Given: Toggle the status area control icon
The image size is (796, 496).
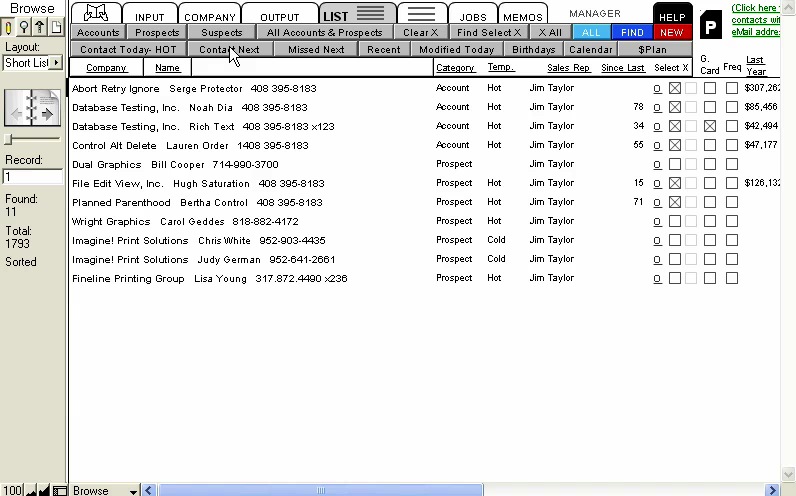Looking at the screenshot, I should [60, 490].
